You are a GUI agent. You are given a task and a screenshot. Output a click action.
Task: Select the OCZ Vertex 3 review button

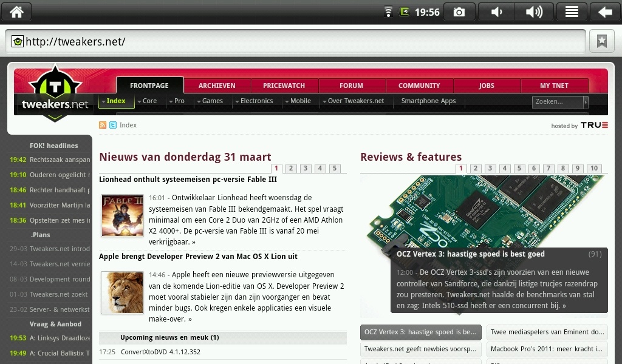click(420, 332)
